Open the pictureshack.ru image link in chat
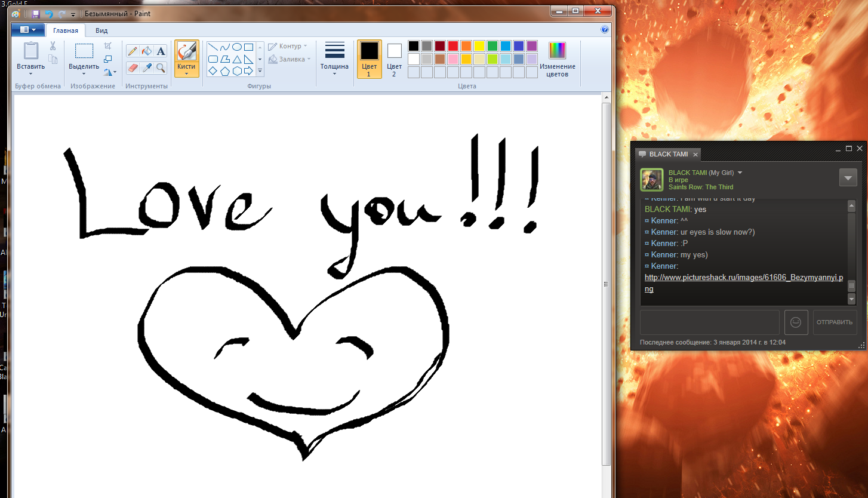 (744, 283)
